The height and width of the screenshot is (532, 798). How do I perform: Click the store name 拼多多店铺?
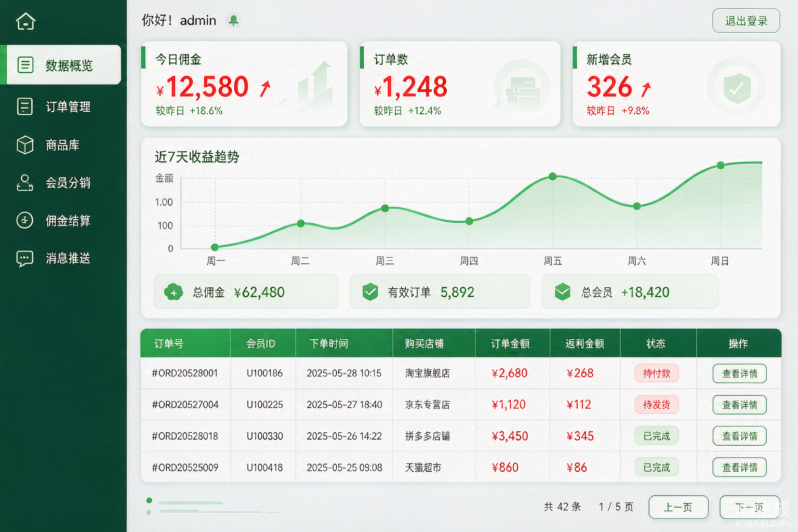428,436
